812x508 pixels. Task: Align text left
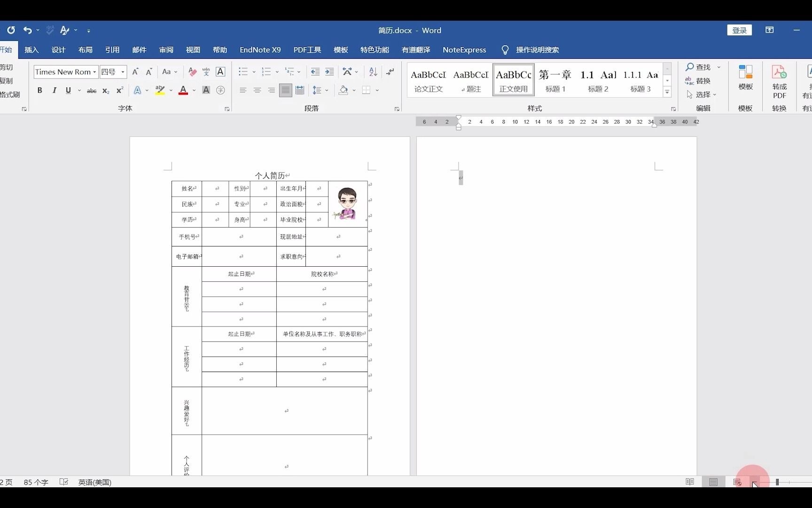(243, 90)
